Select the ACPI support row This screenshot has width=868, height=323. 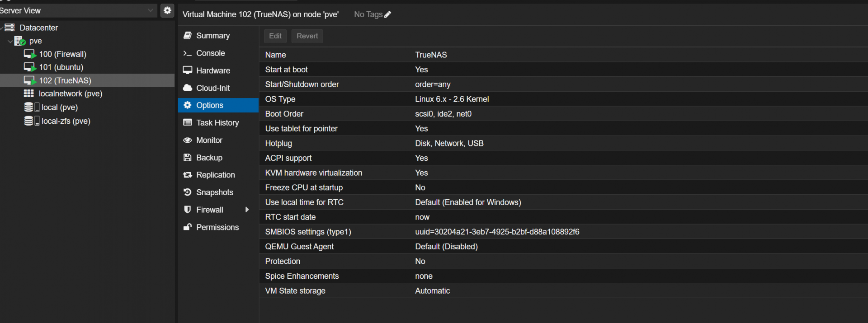[x=564, y=158]
